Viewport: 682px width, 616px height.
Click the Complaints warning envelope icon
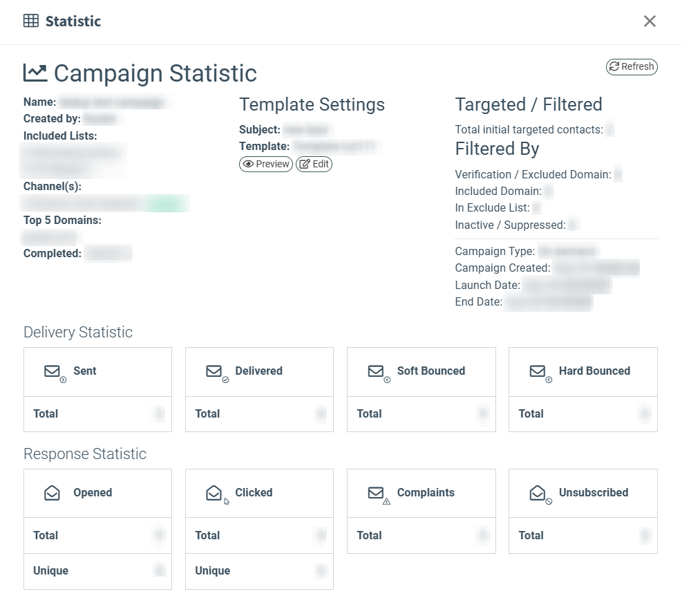(x=379, y=495)
